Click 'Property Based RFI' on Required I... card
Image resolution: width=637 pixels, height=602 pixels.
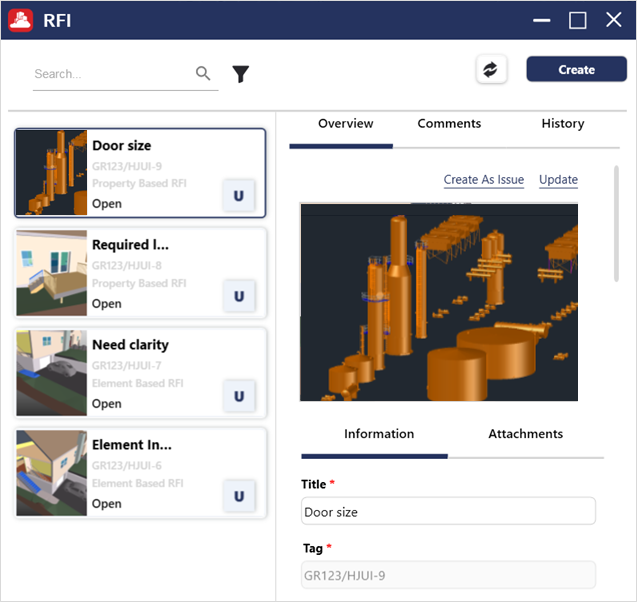pyautogui.click(x=139, y=284)
